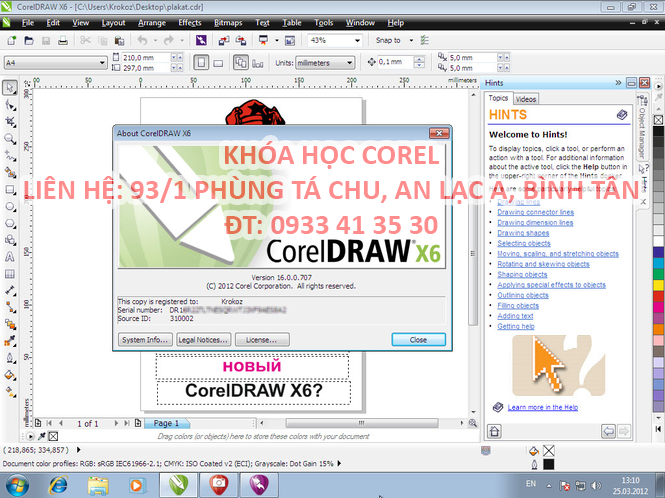
Task: Select the Pick tool
Action: [10, 88]
